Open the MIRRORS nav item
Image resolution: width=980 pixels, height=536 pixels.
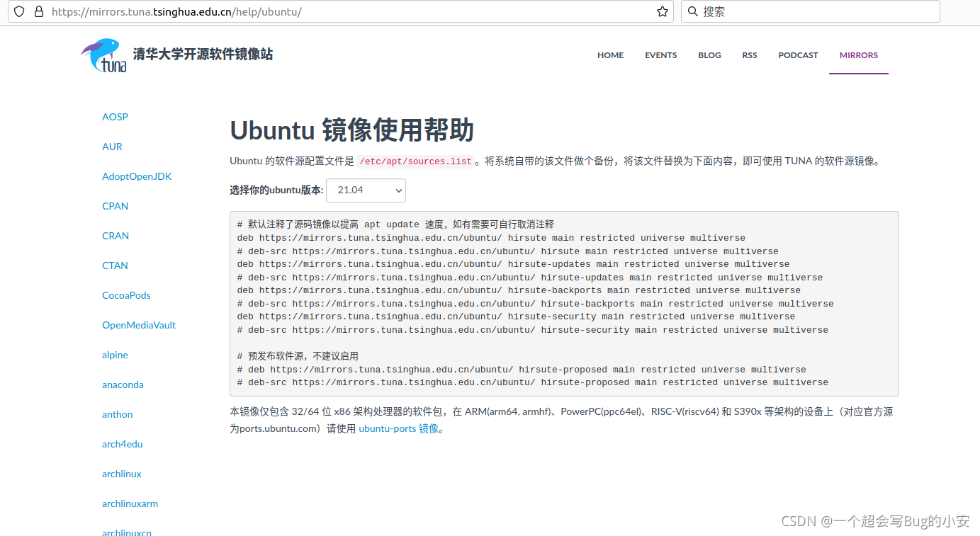coord(859,55)
